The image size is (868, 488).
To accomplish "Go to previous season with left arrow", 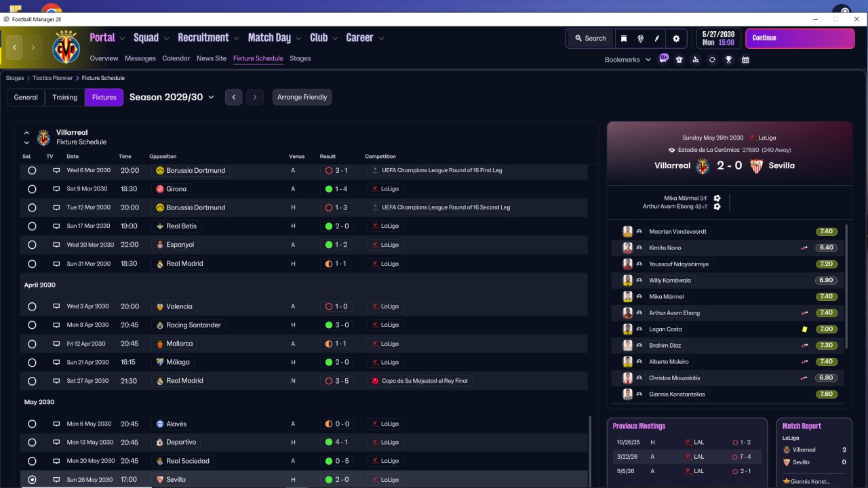I will coord(233,97).
